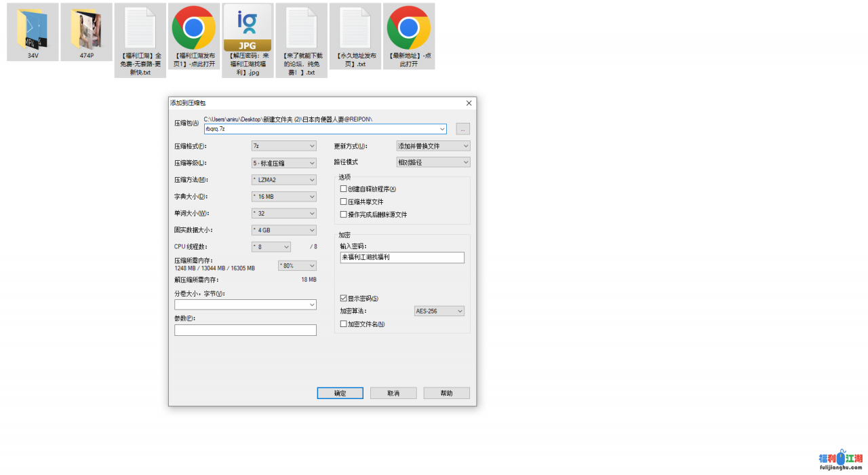Select the JPG image file icon
This screenshot has width=868, height=475.
pyautogui.click(x=248, y=28)
